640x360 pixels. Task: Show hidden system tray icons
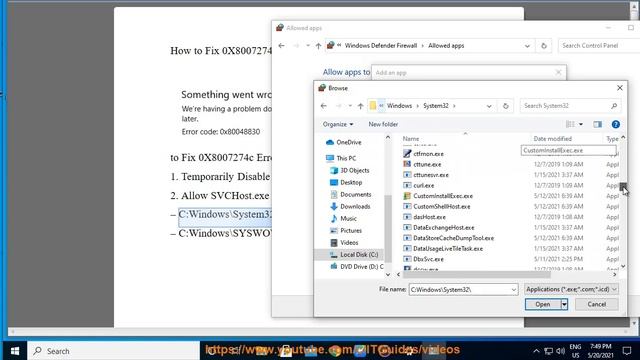(536, 351)
